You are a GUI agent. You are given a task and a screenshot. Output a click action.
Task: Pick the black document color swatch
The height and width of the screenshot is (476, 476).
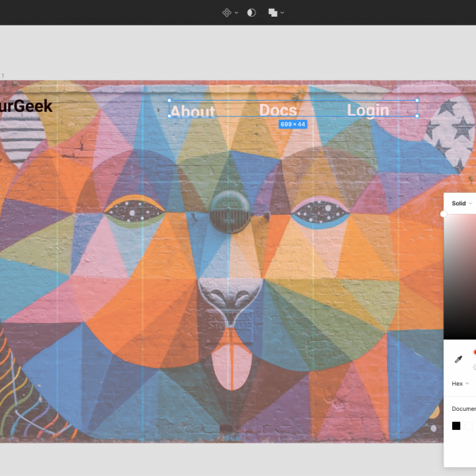tap(456, 426)
